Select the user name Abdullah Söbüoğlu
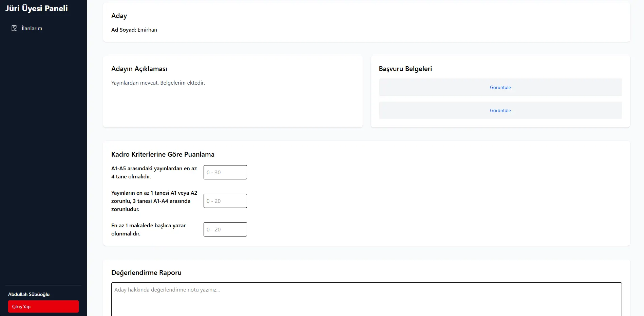 pos(29,294)
